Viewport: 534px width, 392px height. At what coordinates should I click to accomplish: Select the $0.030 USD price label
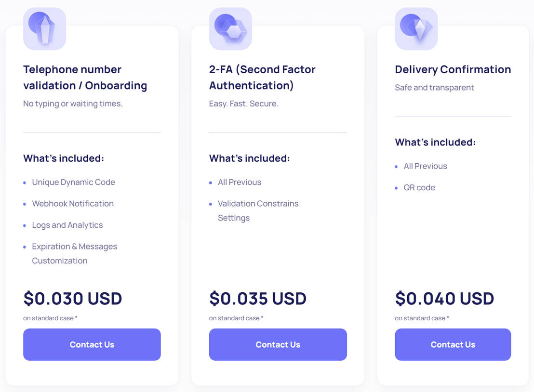[72, 299]
